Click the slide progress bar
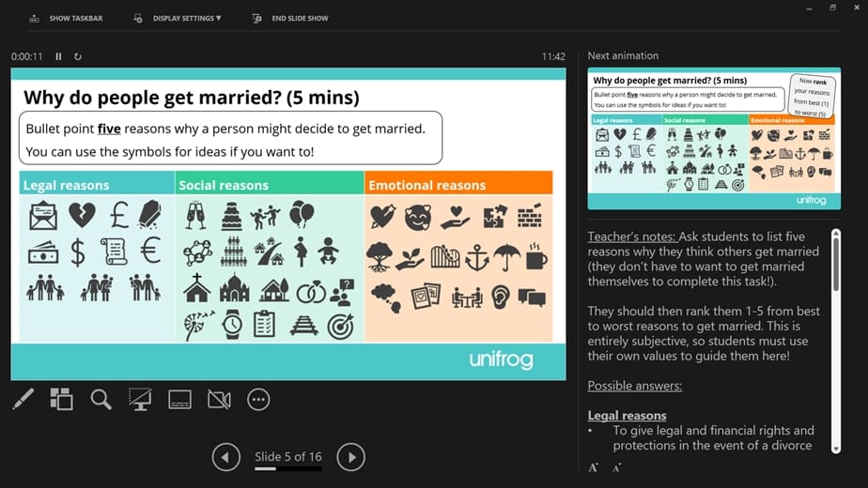 (287, 469)
